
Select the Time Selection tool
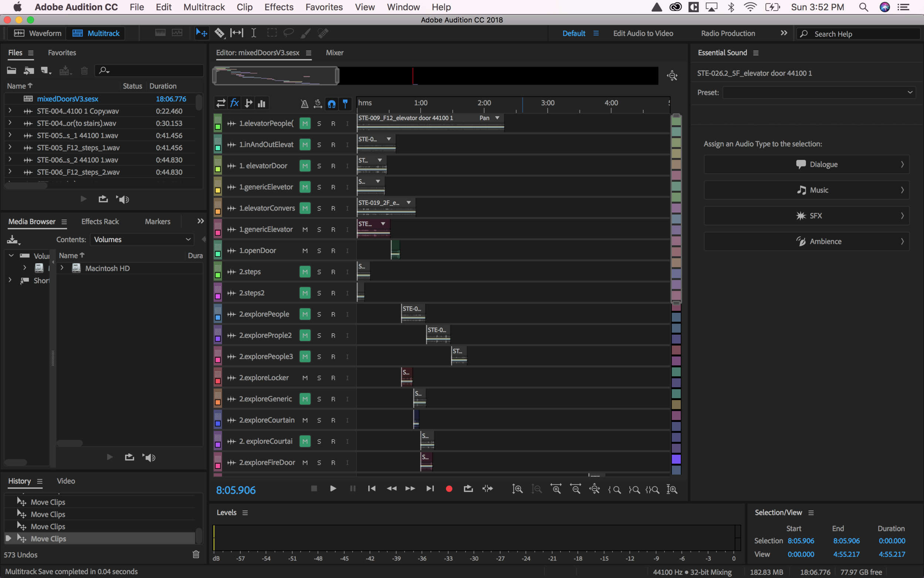click(254, 33)
